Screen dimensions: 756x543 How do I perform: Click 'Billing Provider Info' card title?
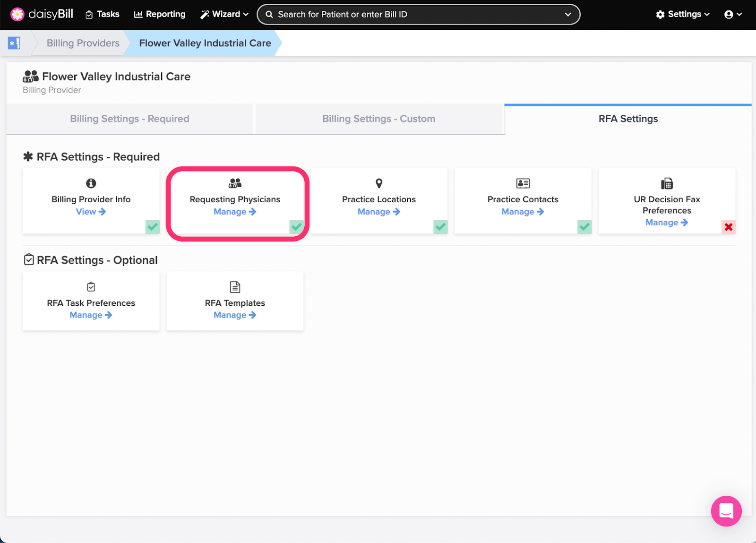91,199
